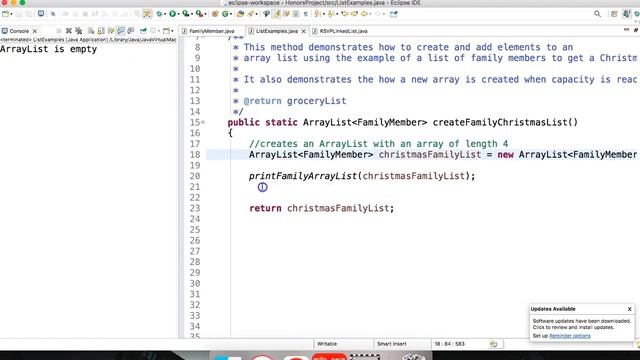Select the Java perspective button
This screenshot has height=360, width=640.
click(626, 14)
